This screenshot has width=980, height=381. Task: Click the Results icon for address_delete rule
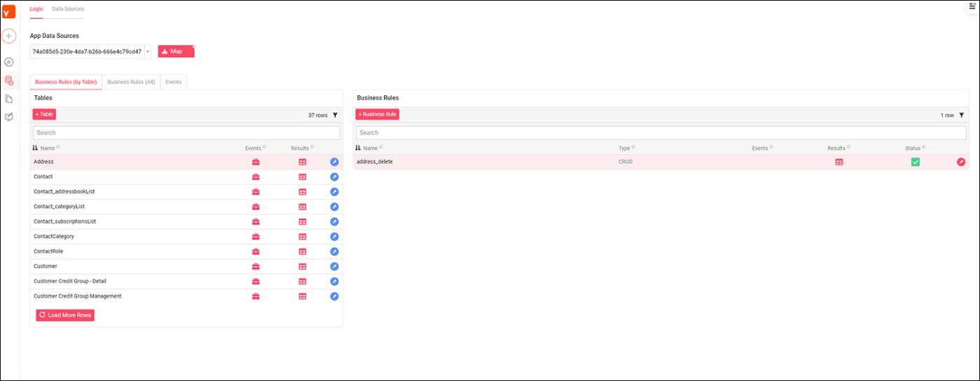coord(838,162)
